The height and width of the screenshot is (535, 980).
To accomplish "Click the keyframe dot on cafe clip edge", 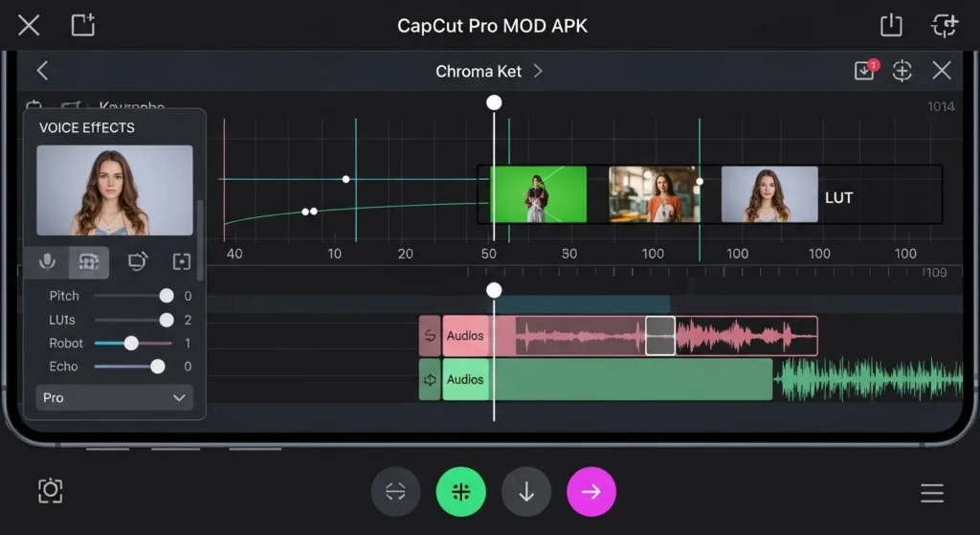I will pyautogui.click(x=700, y=181).
